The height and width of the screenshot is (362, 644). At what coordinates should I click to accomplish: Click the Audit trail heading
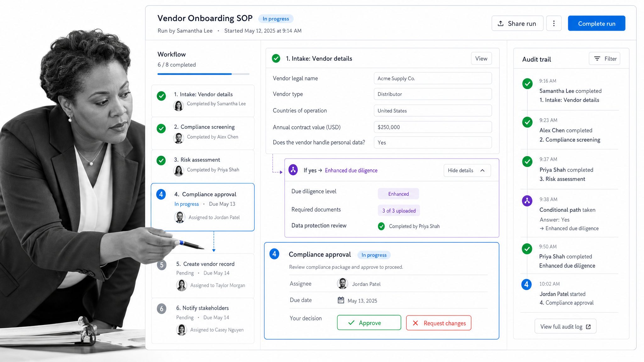tap(536, 59)
